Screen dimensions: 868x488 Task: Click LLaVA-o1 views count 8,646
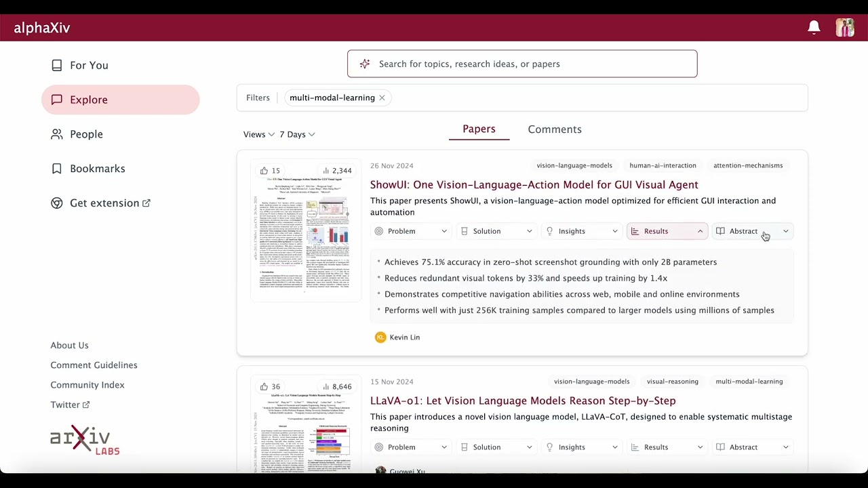(337, 387)
